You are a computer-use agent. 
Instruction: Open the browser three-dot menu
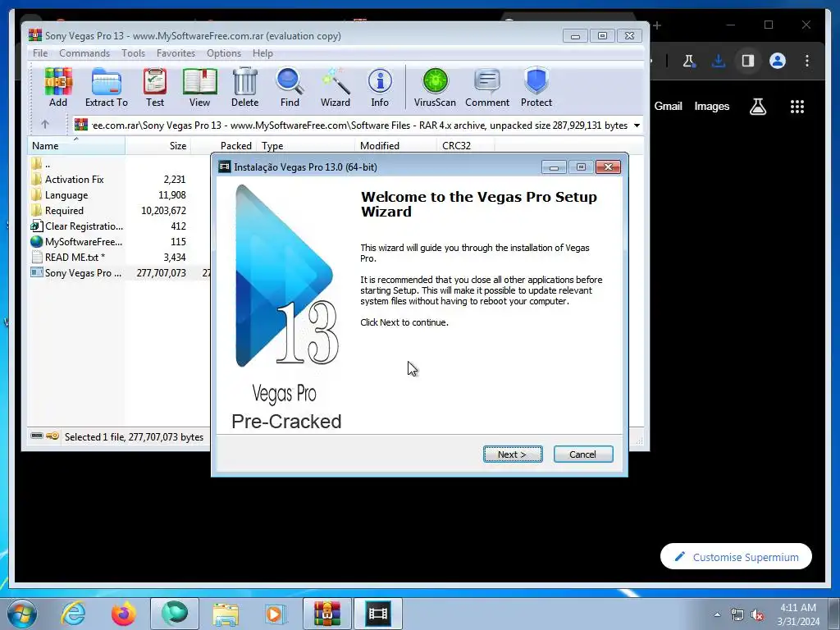807,61
